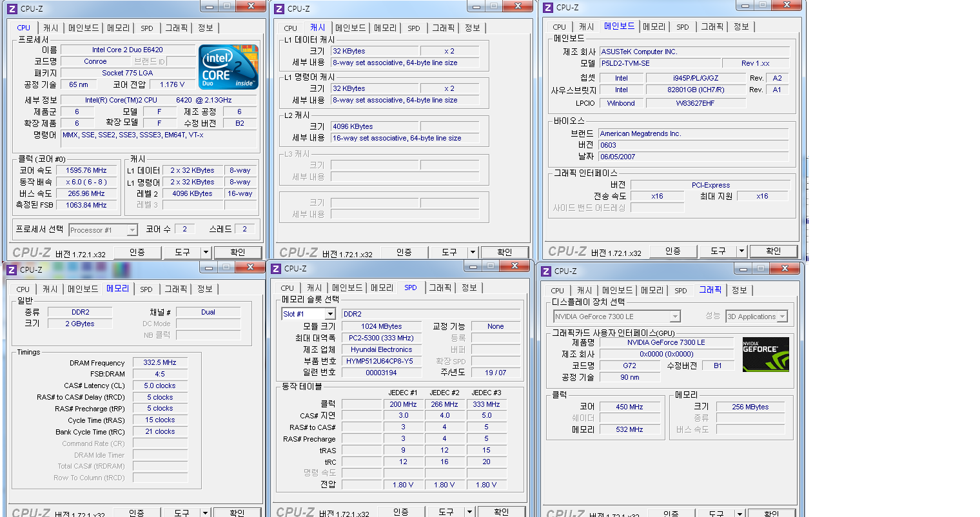Click the CPU-Z title icon in the 메인보드 tab window

click(547, 8)
